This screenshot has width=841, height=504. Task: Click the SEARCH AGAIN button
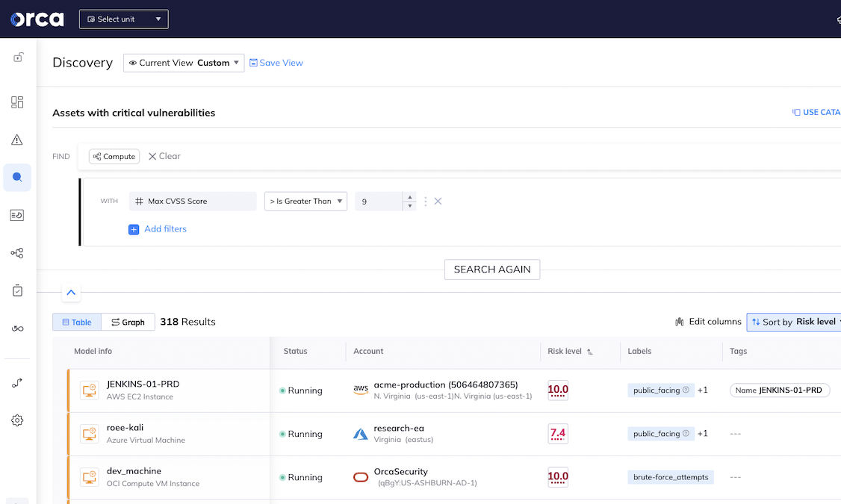(x=491, y=270)
